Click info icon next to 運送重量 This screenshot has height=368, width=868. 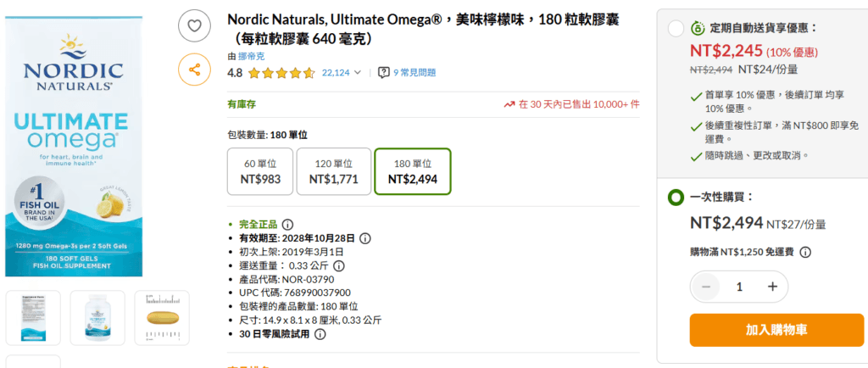point(338,265)
